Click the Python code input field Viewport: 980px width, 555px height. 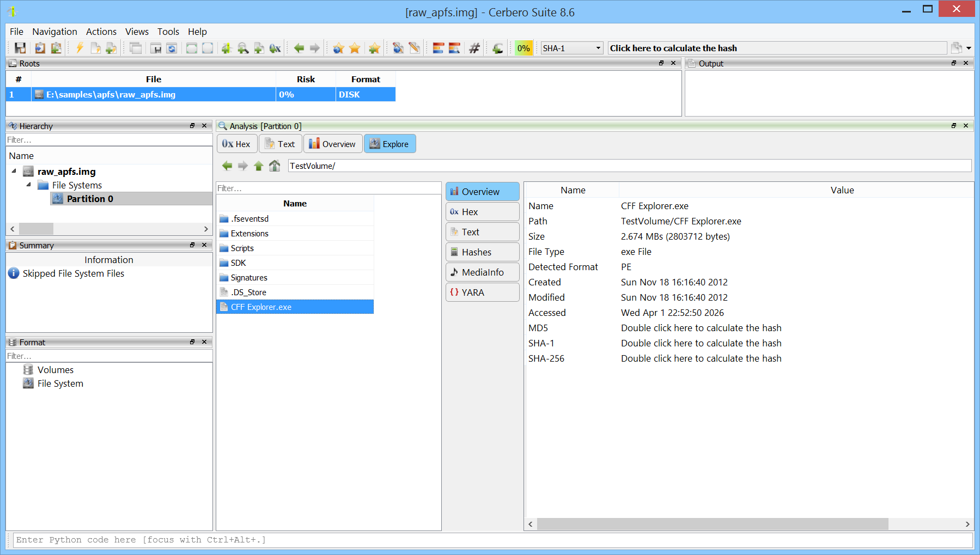click(490, 540)
